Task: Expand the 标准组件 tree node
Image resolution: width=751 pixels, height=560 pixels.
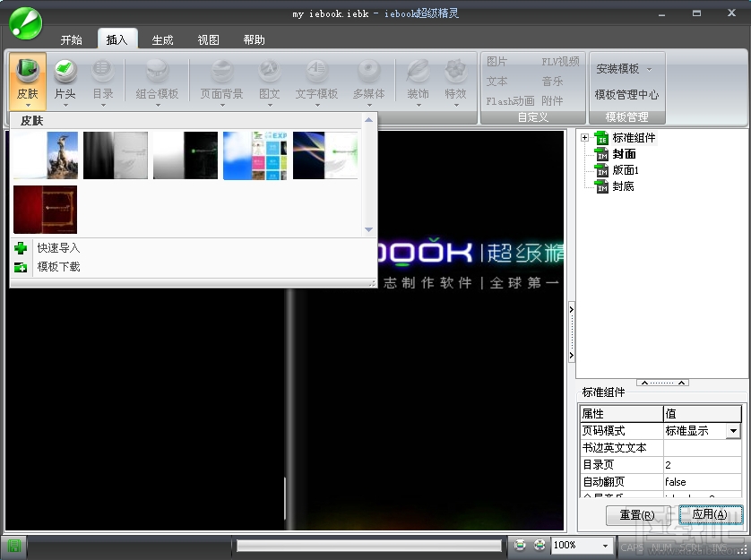Action: click(x=585, y=138)
